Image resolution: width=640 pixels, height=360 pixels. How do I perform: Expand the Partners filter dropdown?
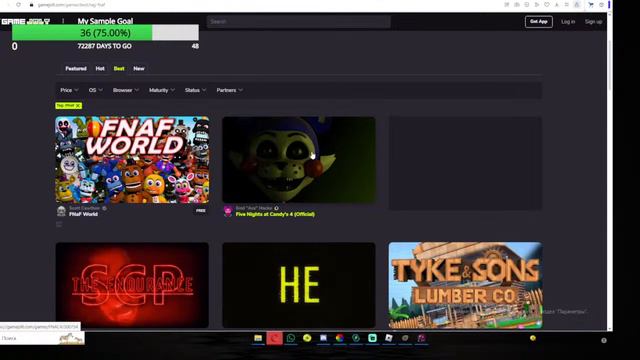click(229, 90)
